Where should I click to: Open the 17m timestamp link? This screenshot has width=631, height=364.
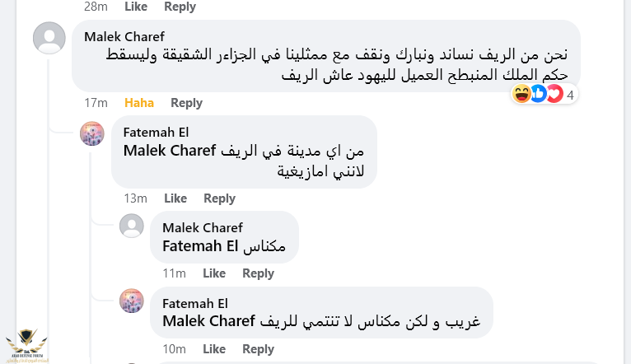96,103
